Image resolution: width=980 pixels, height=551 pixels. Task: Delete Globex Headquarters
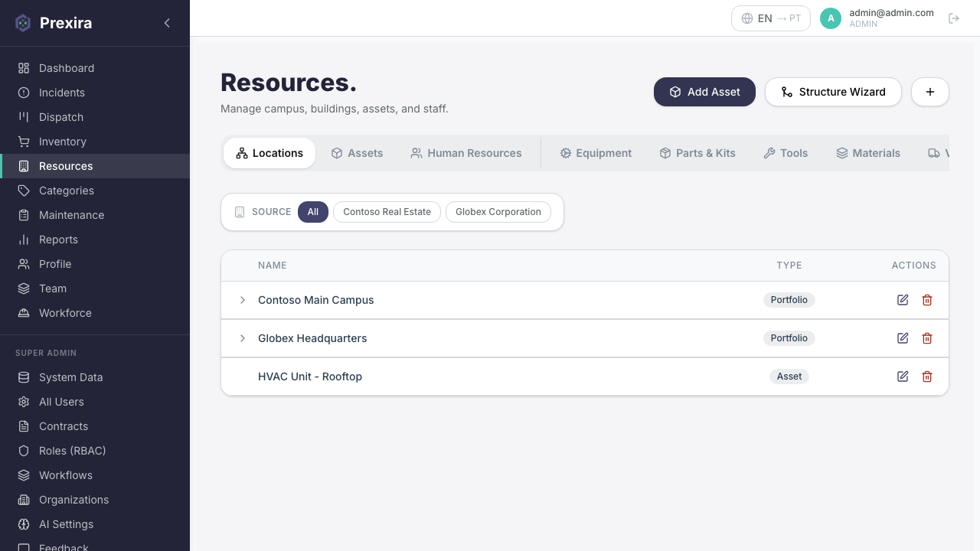(927, 338)
